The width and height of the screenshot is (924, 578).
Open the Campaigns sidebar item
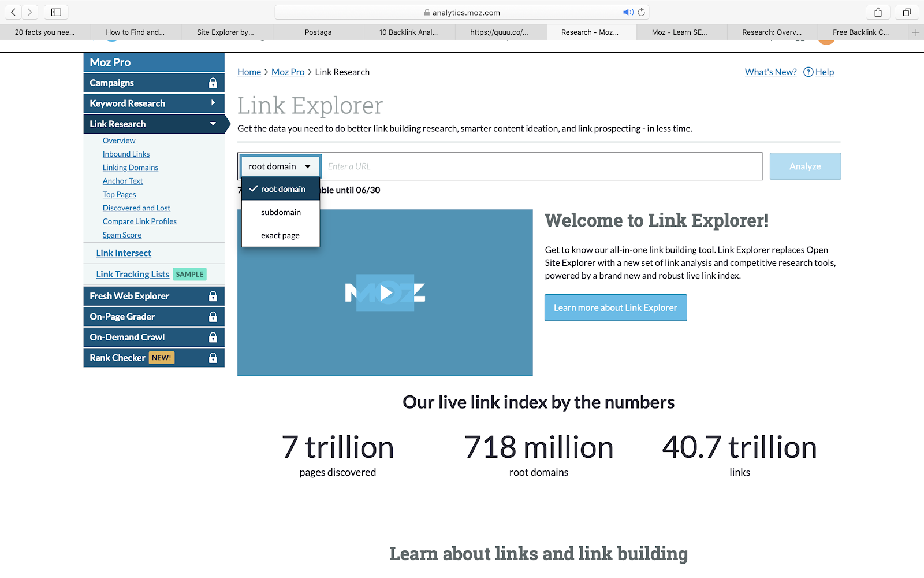click(x=154, y=83)
